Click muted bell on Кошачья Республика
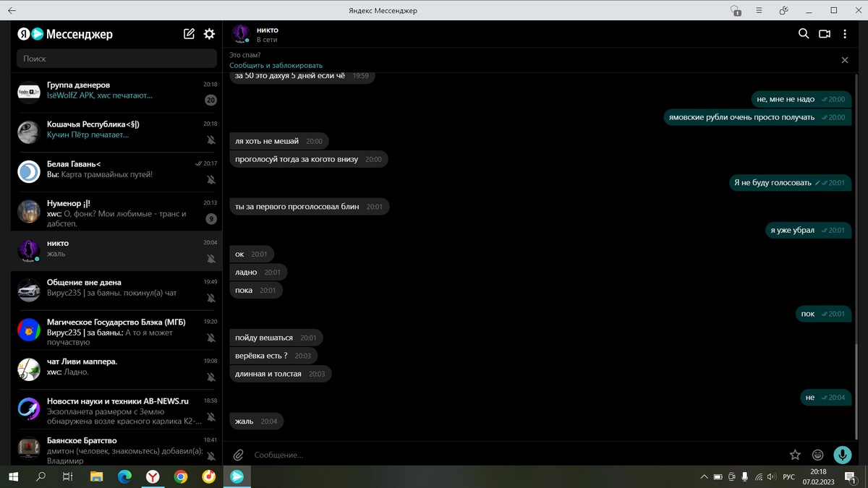Screen dimensions: 868x488 point(211,140)
